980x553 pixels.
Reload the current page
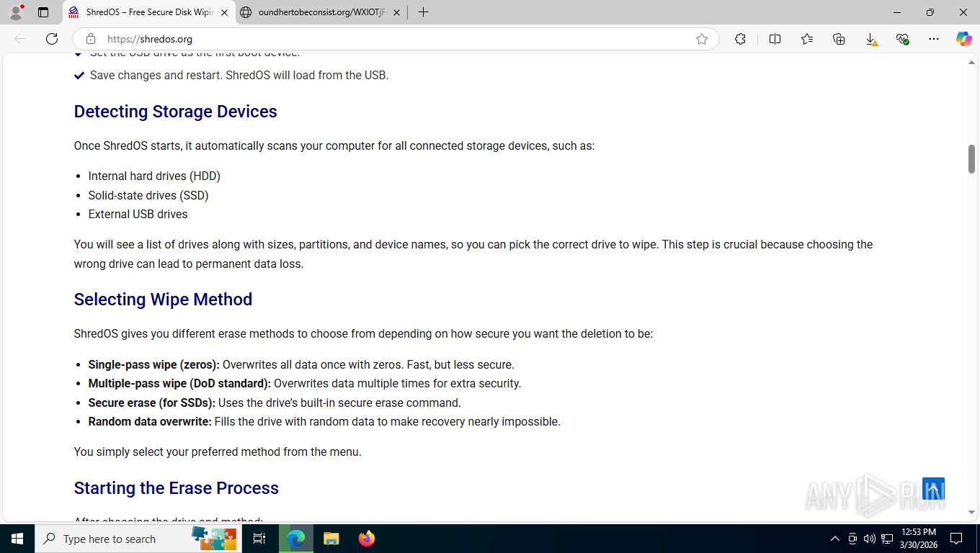52,39
